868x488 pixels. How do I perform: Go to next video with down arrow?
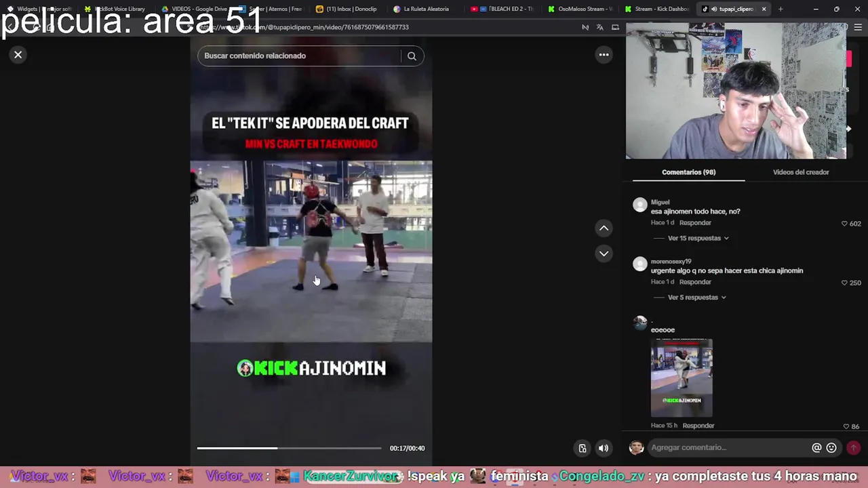click(x=604, y=253)
